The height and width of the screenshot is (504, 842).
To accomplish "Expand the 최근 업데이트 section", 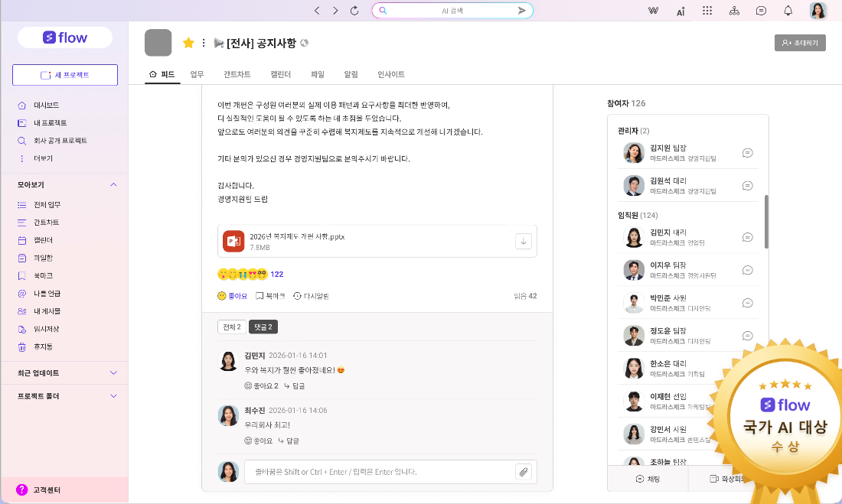I will point(113,373).
